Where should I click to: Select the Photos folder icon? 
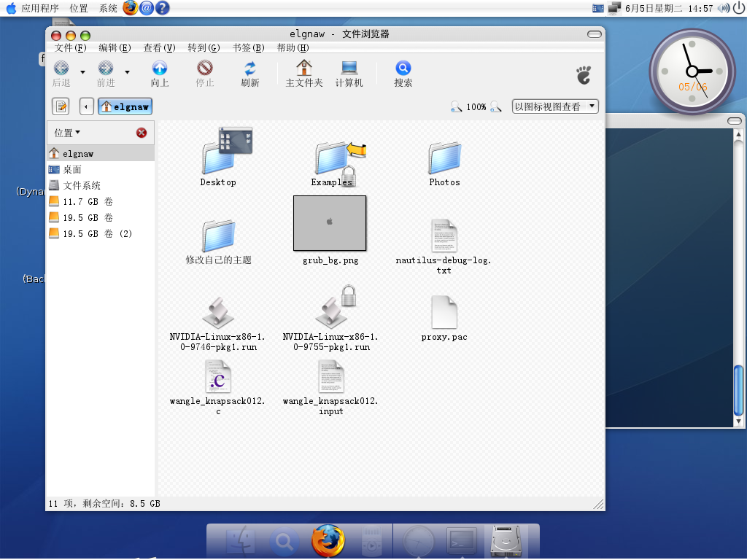444,158
